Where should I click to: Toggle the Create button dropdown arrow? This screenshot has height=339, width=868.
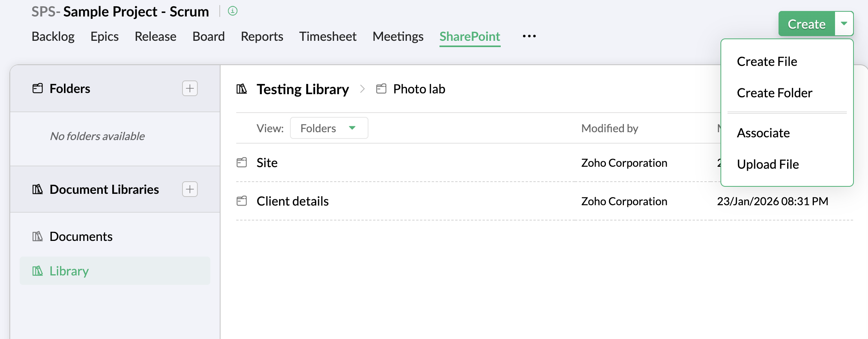pos(844,24)
